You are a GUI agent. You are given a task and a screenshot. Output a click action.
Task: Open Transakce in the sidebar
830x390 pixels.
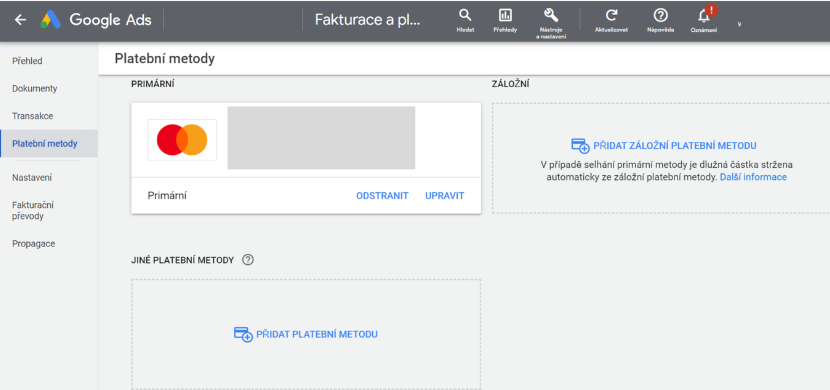pyautogui.click(x=32, y=116)
